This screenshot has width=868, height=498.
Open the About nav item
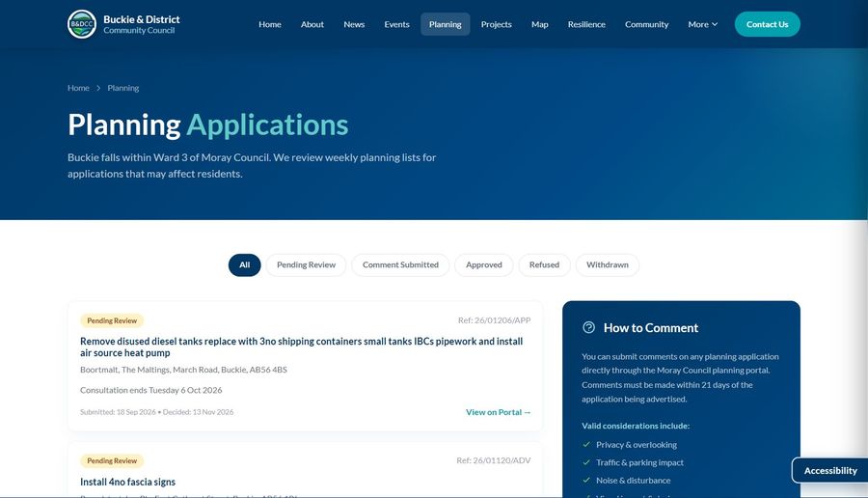312,24
